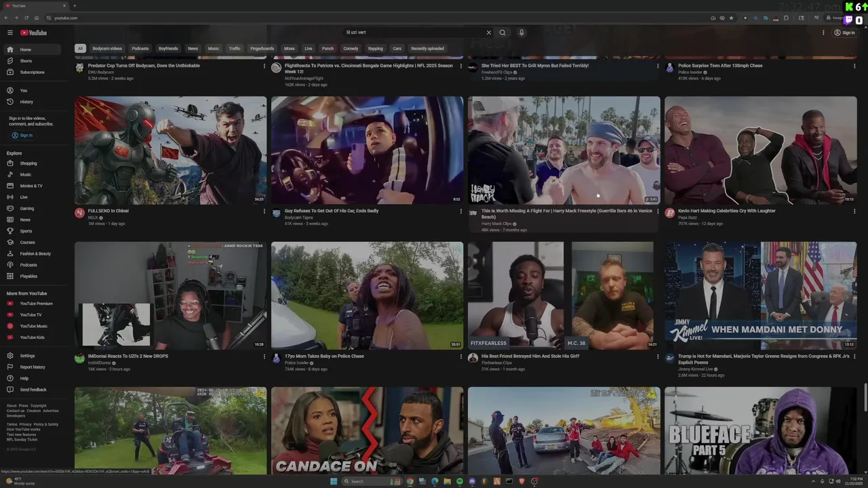This screenshot has height=488, width=868.
Task: Open options for Best Friend Betrayed video
Action: tap(658, 357)
